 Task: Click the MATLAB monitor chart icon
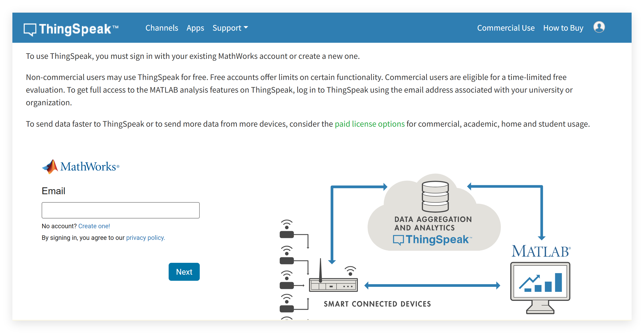point(540,288)
